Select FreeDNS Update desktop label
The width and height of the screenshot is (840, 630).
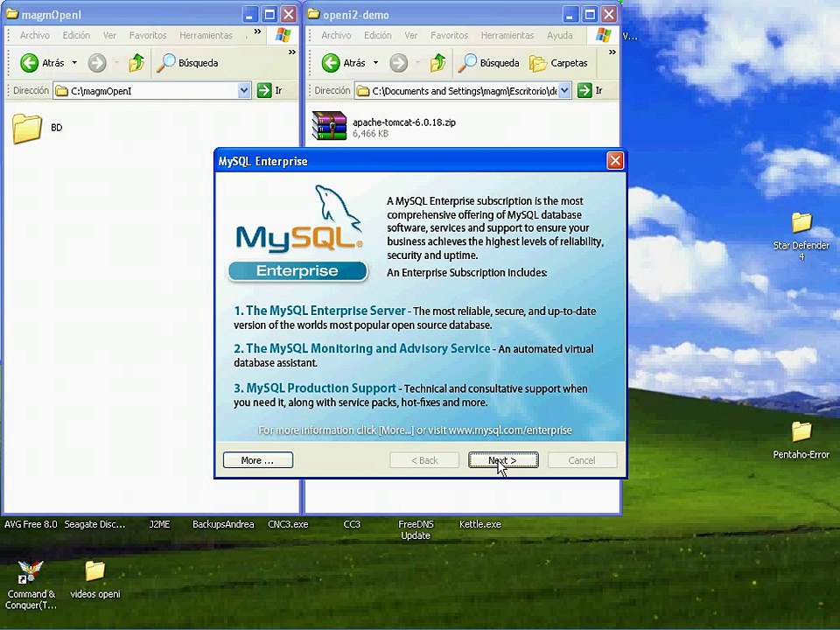416,530
